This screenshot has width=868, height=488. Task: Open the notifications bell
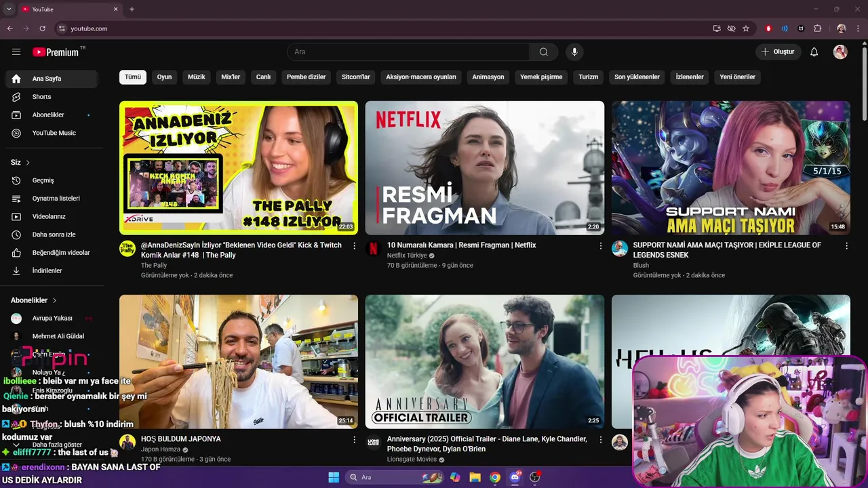(x=814, y=52)
